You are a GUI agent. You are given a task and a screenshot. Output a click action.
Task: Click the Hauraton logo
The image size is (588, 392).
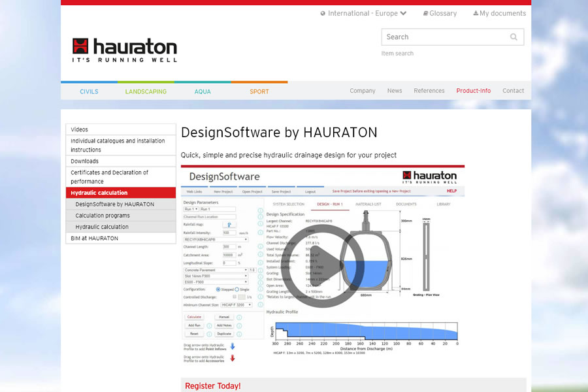coord(125,50)
